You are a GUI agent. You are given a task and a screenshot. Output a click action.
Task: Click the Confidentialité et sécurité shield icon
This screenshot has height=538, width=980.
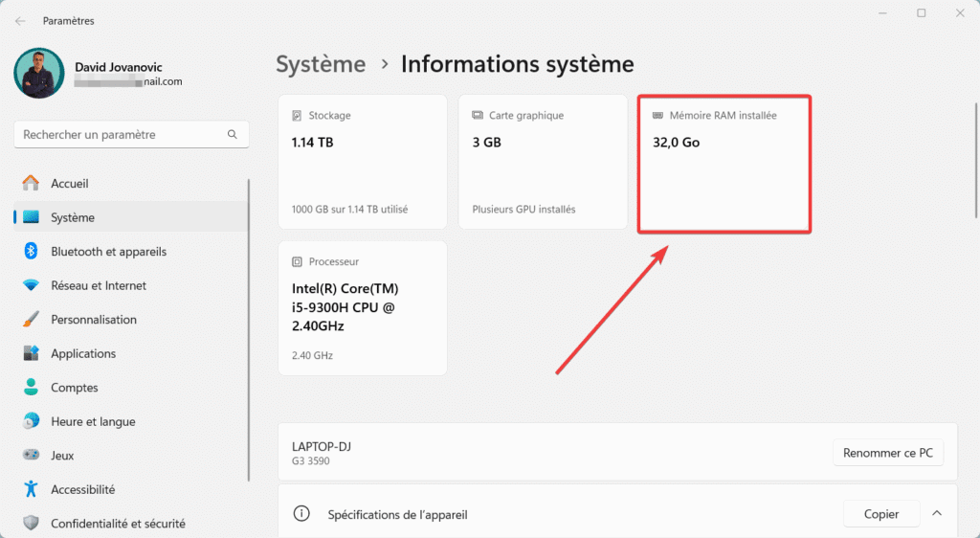click(x=32, y=524)
